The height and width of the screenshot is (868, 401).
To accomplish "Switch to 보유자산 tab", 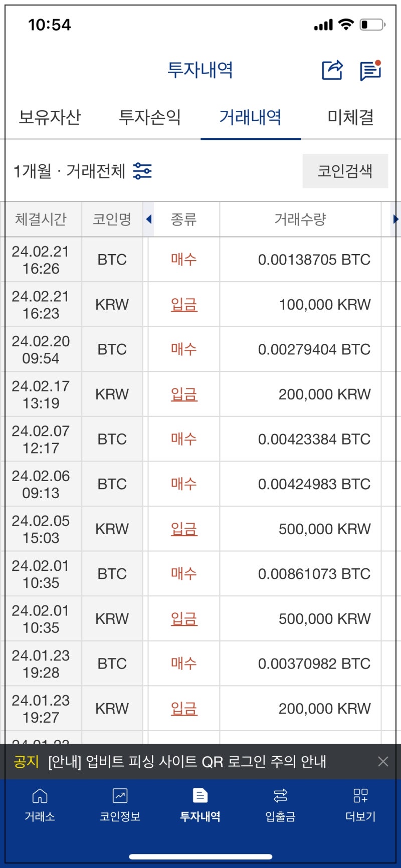I will pos(50,117).
